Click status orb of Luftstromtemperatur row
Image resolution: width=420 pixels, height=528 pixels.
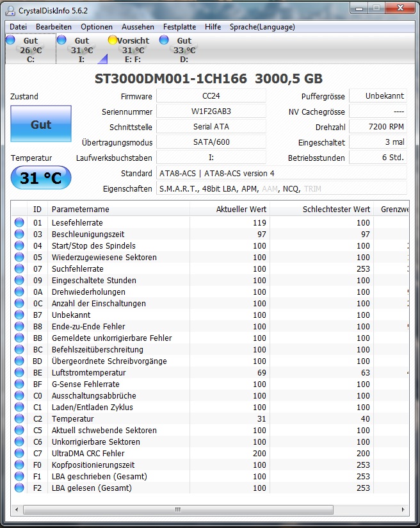pos(19,372)
